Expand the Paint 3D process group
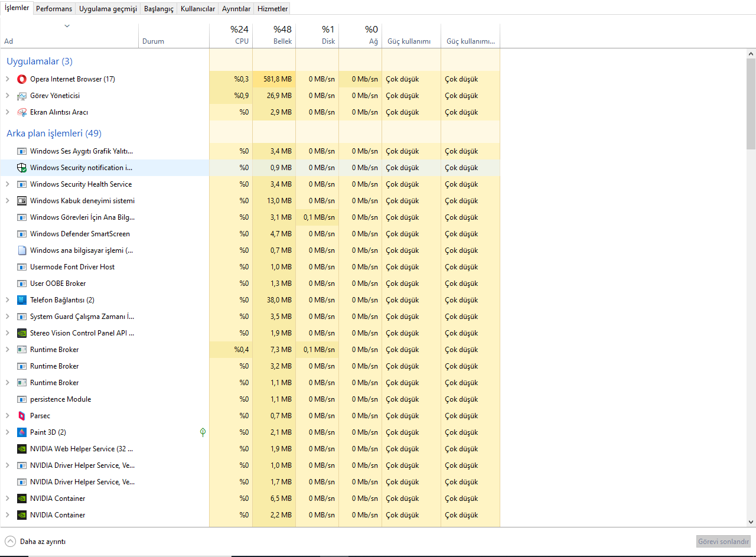The image size is (756, 557). 8,432
